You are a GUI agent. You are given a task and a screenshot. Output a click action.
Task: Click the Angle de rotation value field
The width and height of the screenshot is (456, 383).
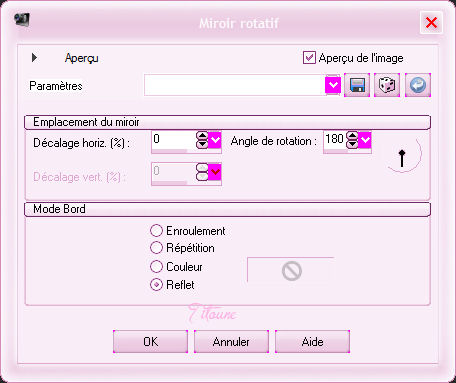(x=335, y=139)
